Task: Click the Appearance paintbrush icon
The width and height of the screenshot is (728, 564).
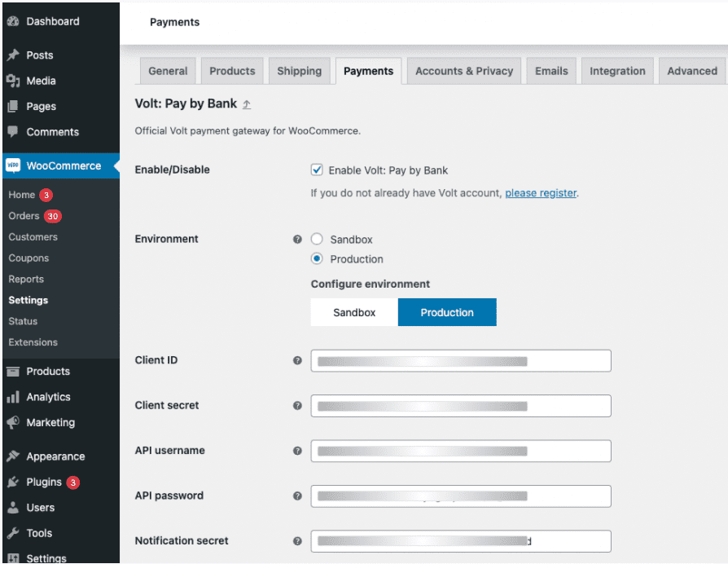Action: [x=13, y=456]
